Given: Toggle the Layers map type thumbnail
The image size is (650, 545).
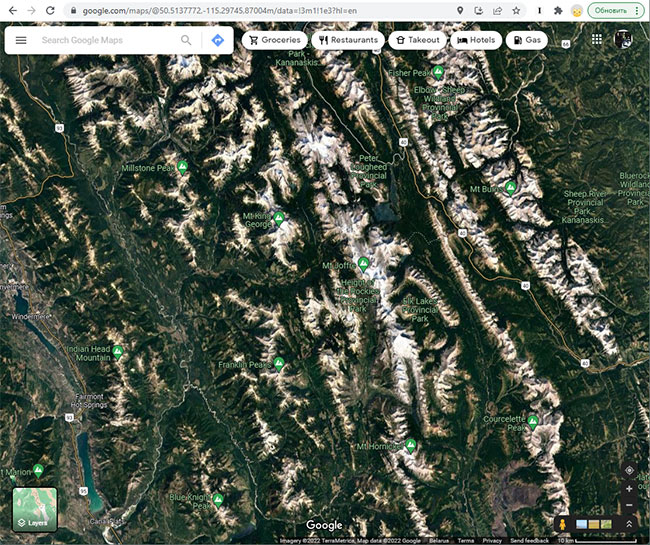Looking at the screenshot, I should (x=35, y=509).
